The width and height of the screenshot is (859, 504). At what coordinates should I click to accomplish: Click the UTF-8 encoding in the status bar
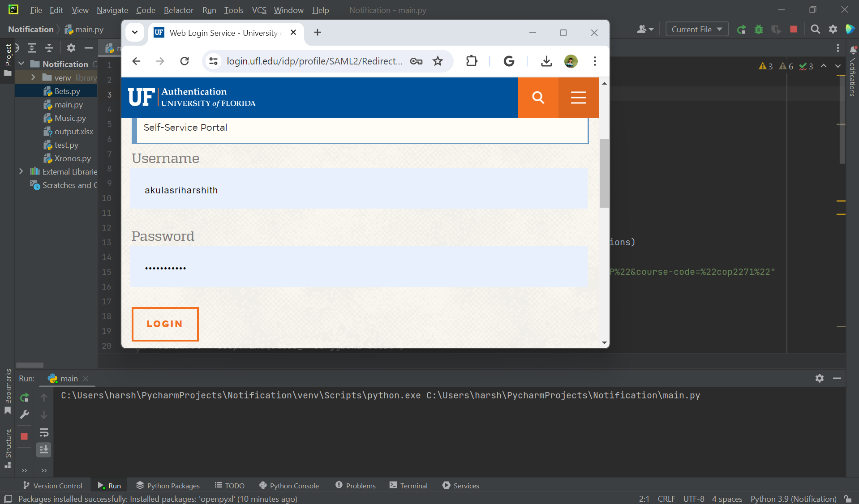694,499
